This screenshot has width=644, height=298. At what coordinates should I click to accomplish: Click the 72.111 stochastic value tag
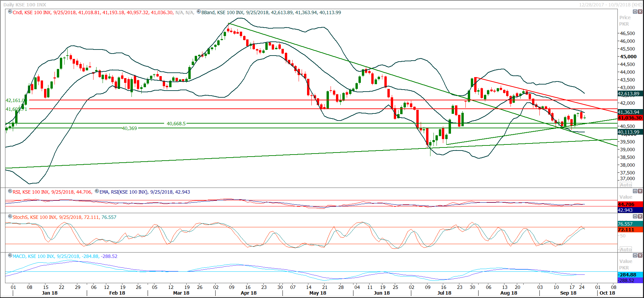click(630, 230)
